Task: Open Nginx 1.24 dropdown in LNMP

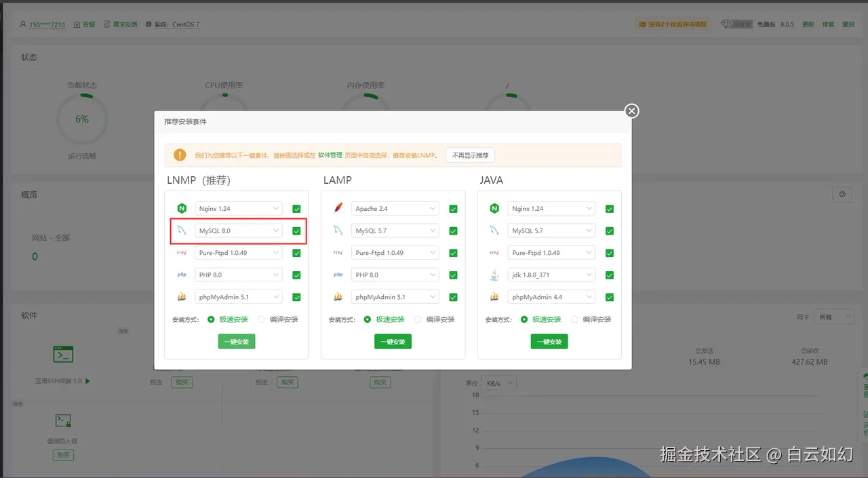Action: click(x=239, y=209)
